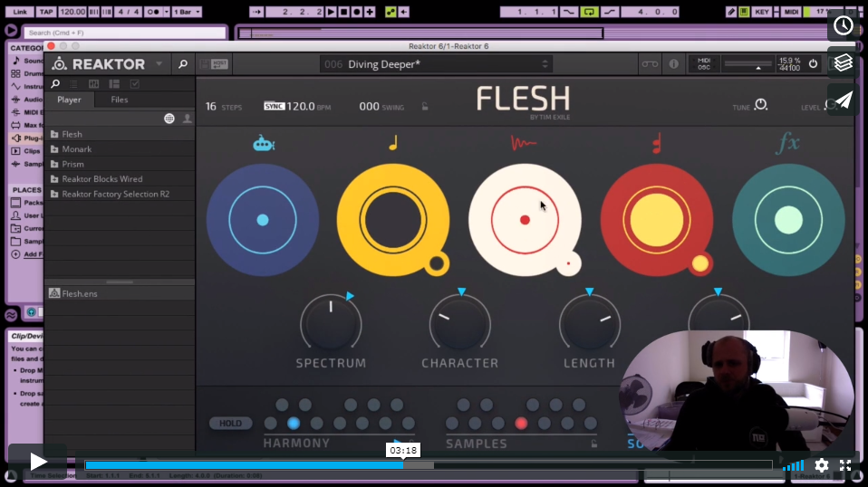Click the big teal FX disc
This screenshot has width=868, height=487.
click(788, 220)
